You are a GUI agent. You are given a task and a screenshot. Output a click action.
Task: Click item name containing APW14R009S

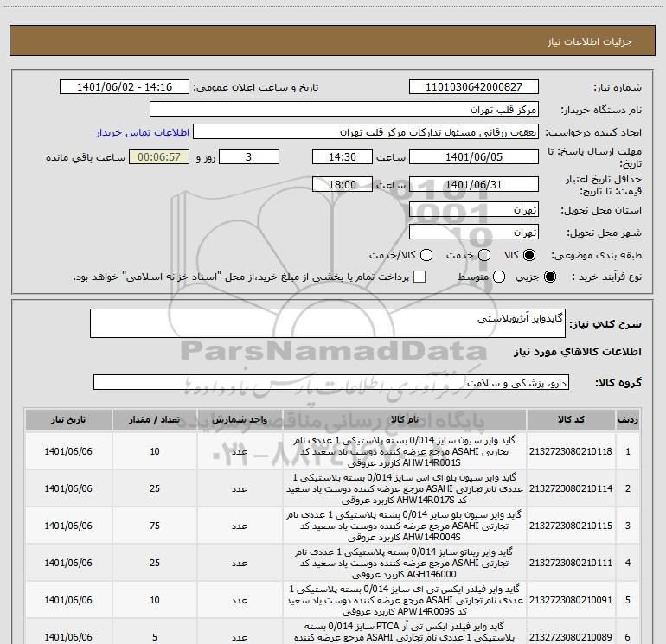(x=405, y=600)
